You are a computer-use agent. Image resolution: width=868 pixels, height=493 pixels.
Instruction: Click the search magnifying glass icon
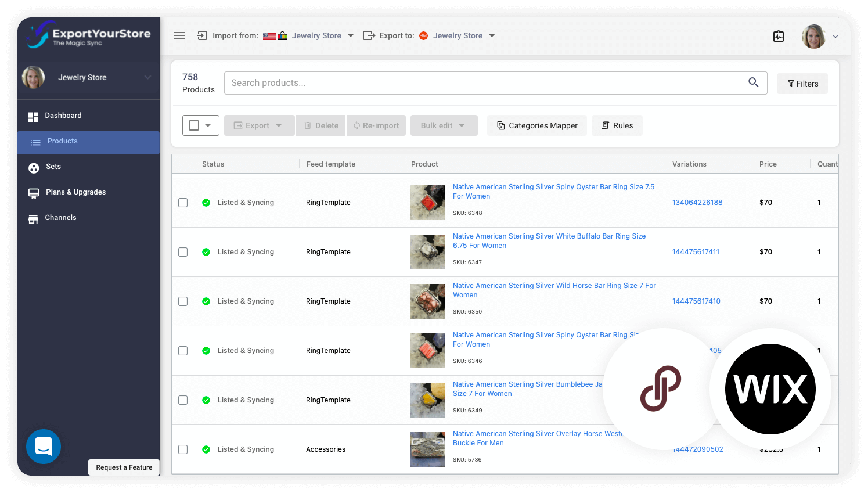(x=753, y=82)
